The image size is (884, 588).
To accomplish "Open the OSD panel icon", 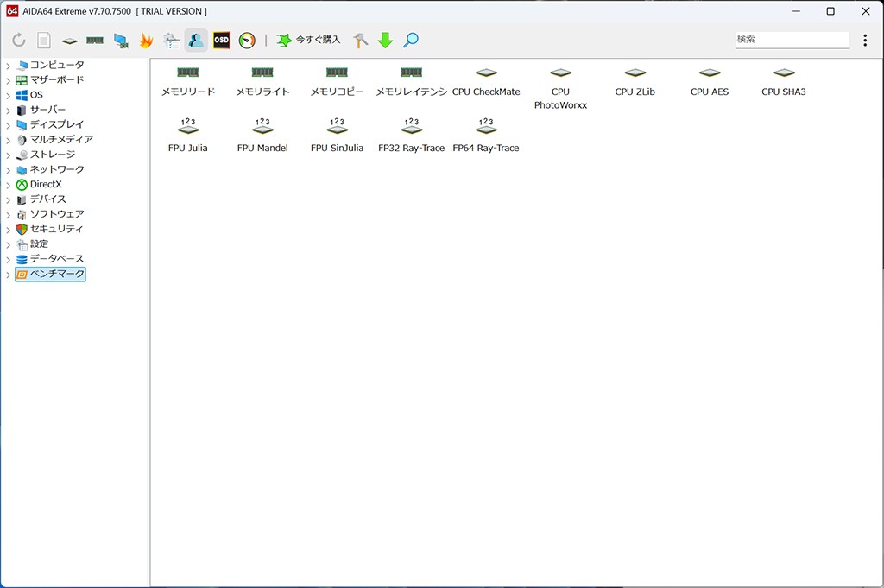I will pos(222,41).
